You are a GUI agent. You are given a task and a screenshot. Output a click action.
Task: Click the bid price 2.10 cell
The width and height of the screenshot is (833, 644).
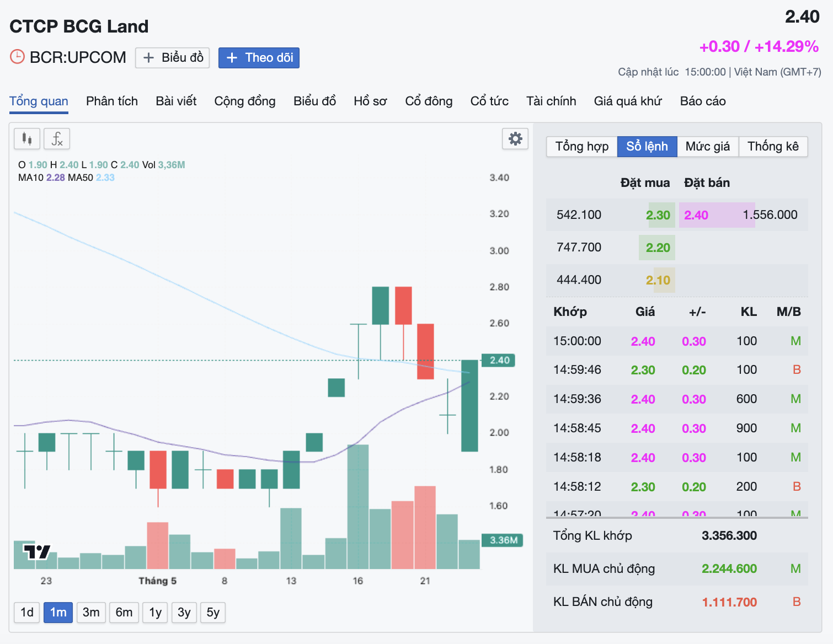[x=658, y=280]
